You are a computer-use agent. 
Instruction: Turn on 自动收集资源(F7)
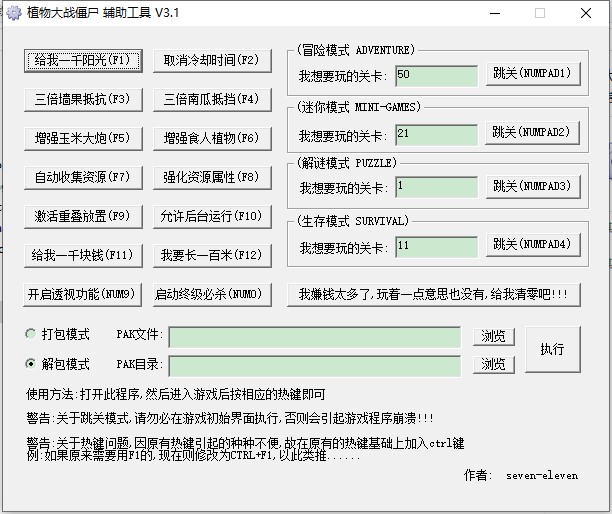click(x=83, y=178)
